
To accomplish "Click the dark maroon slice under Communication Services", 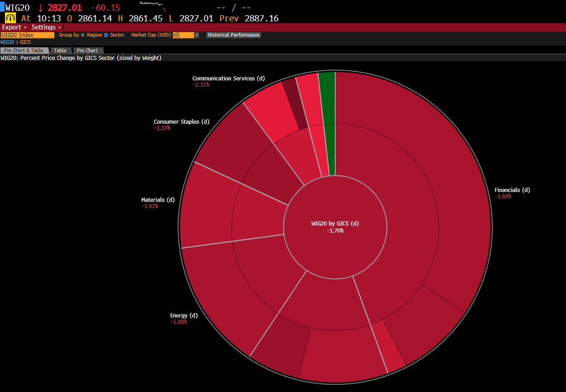I will click(x=295, y=103).
